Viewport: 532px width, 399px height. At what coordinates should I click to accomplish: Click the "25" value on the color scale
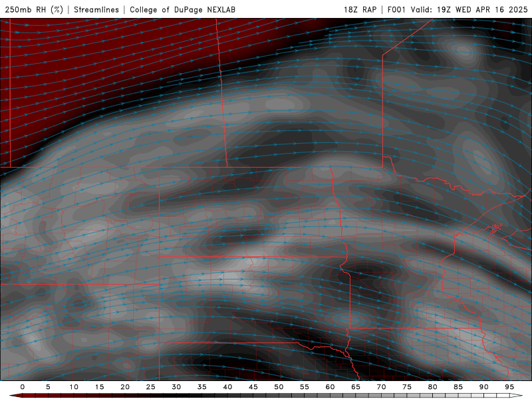point(150,387)
